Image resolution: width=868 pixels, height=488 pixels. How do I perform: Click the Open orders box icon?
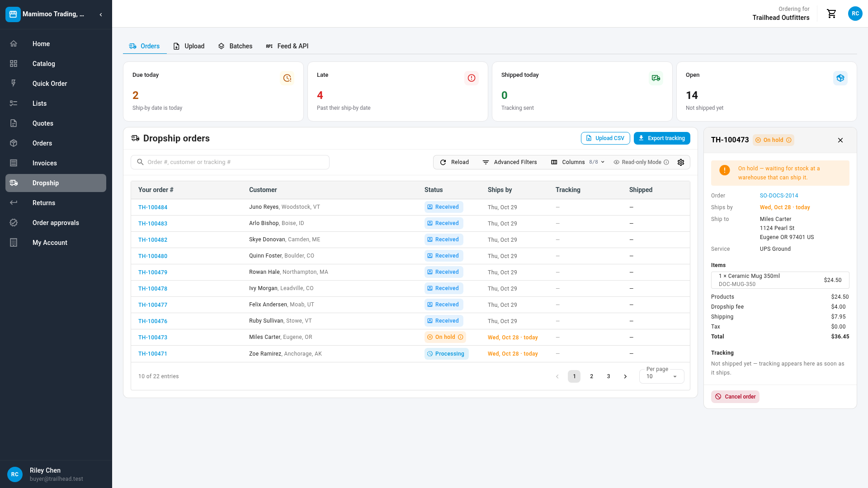point(840,78)
